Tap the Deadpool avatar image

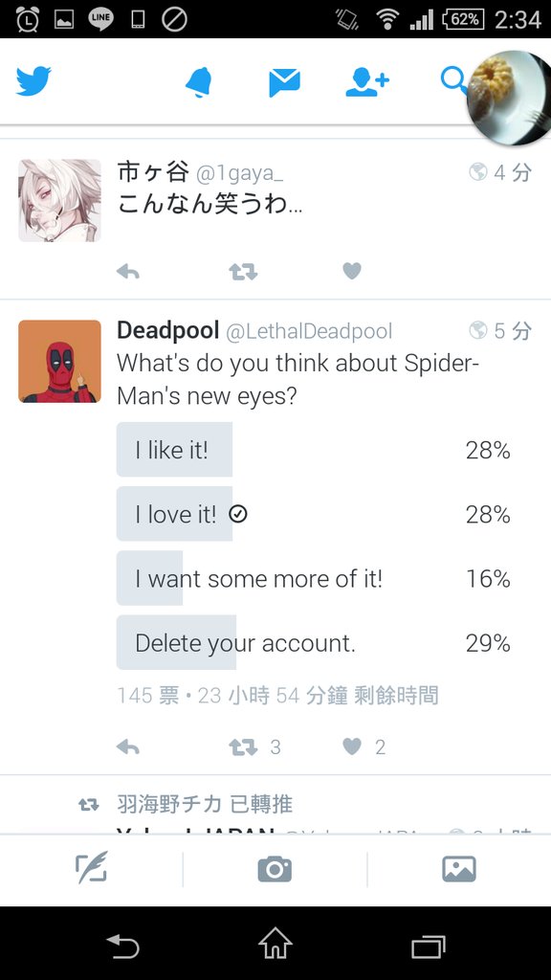[x=59, y=361]
